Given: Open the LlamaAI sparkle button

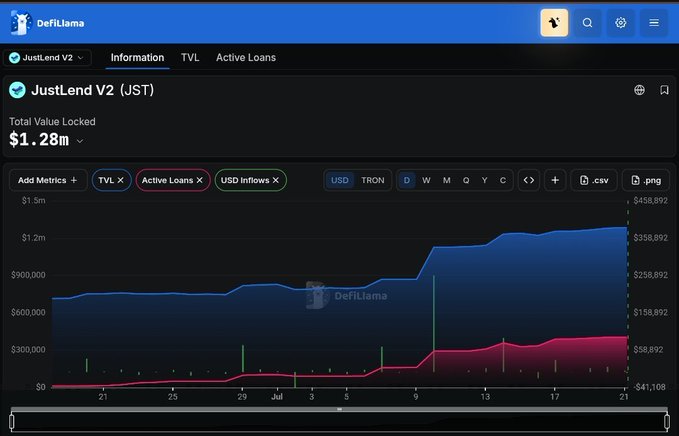Looking at the screenshot, I should coord(554,23).
